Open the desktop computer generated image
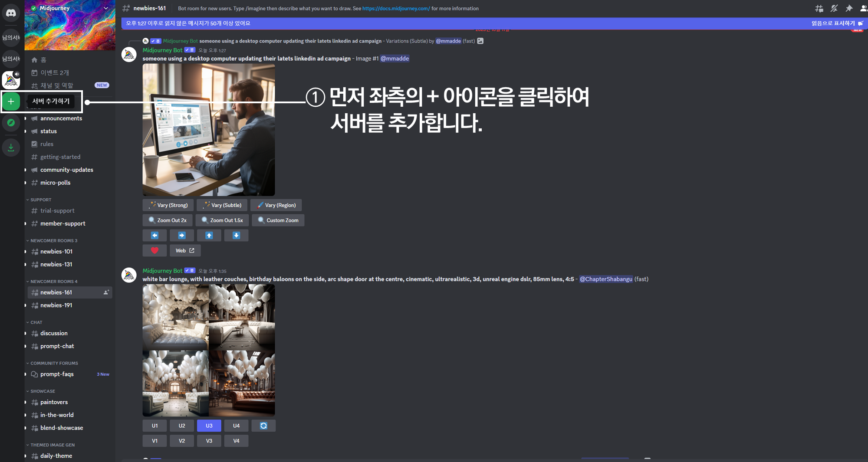Image resolution: width=868 pixels, height=462 pixels. (209, 130)
